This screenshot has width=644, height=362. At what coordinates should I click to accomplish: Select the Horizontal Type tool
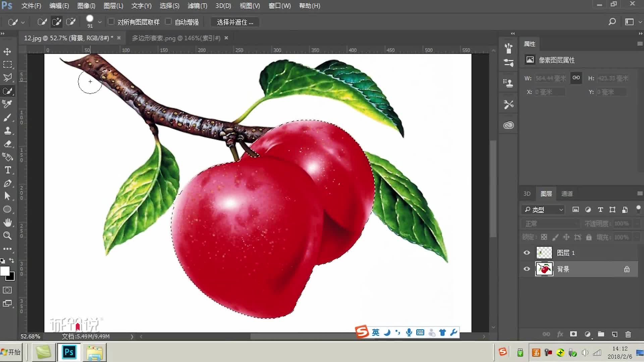pos(7,170)
